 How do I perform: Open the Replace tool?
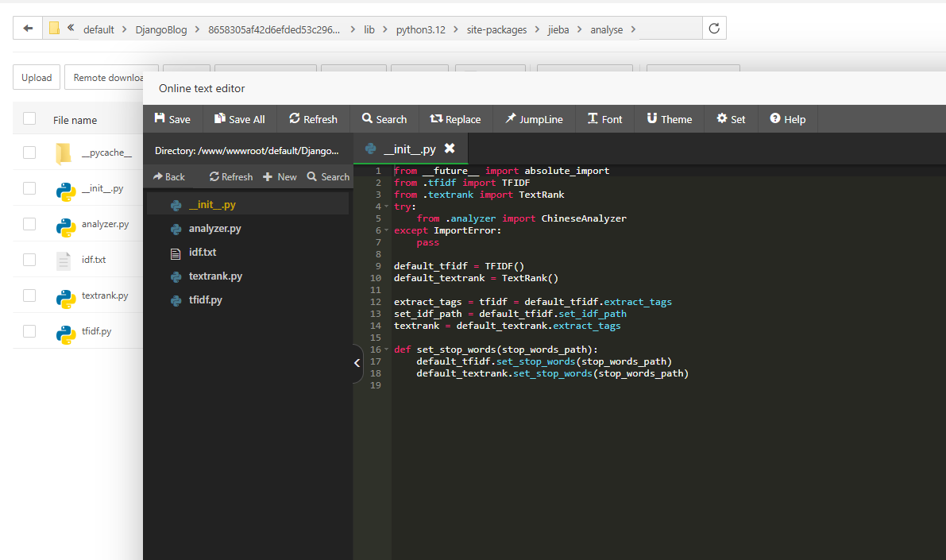(455, 119)
